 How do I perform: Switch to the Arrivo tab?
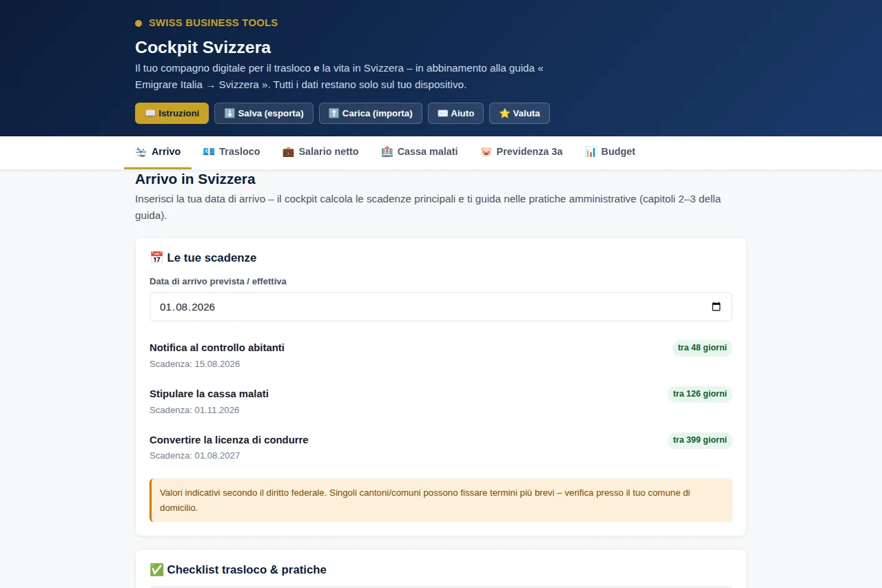(158, 151)
